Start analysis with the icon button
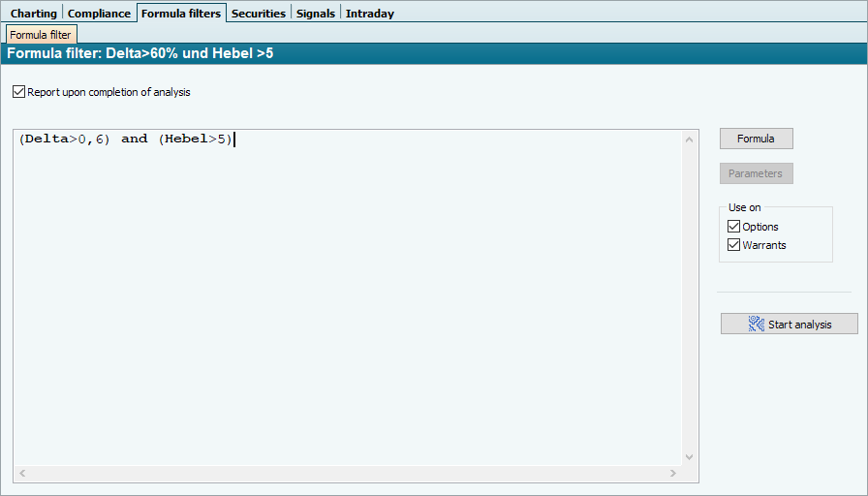 point(789,325)
